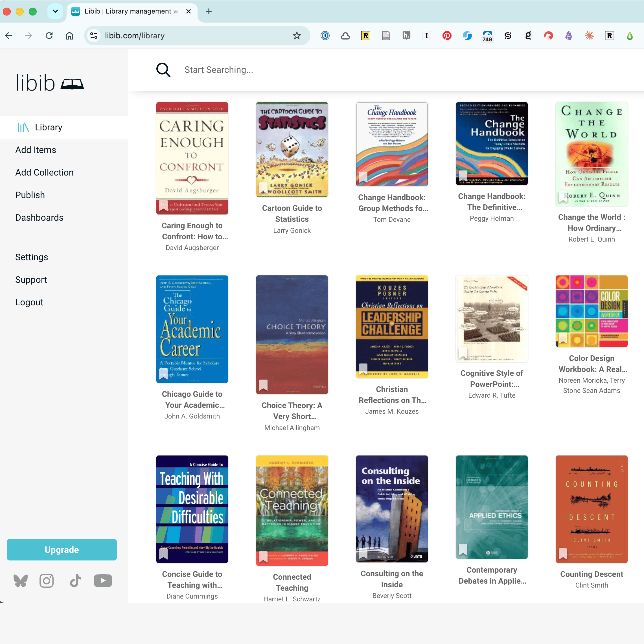Viewport: 644px width, 644px height.
Task: Click the purple Obsidian extension icon
Action: tap(569, 36)
